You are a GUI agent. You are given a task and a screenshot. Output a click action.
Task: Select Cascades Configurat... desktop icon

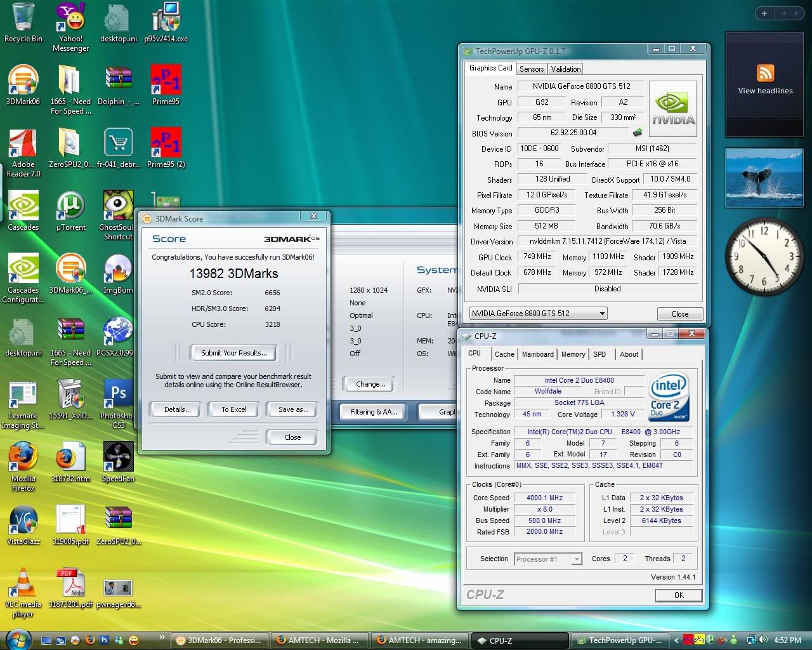tap(23, 278)
